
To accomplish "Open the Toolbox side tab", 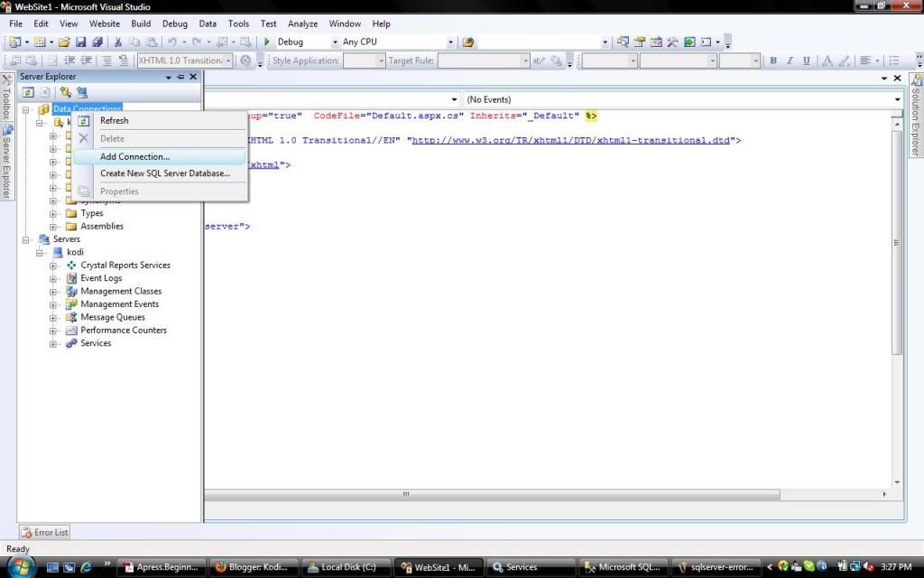I will (6, 98).
